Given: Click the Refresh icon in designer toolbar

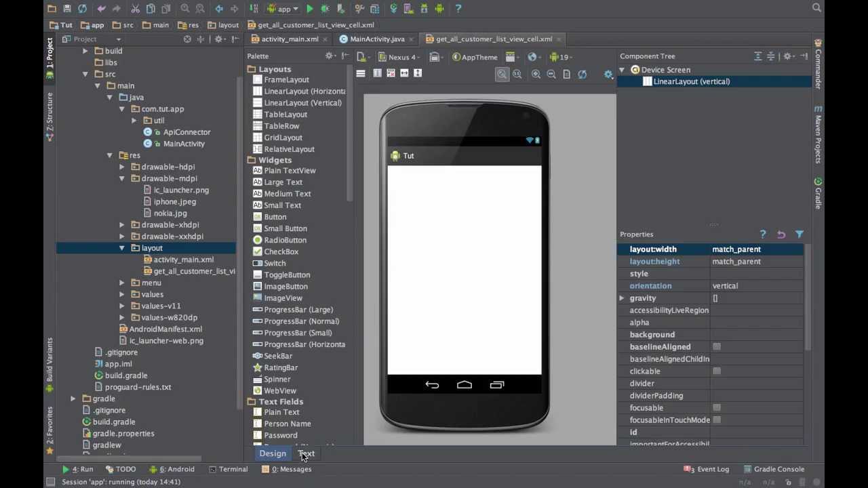Looking at the screenshot, I should (x=582, y=74).
